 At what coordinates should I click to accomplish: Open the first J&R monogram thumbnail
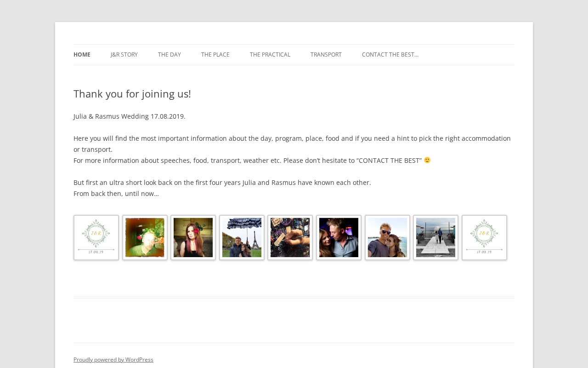[96, 237]
